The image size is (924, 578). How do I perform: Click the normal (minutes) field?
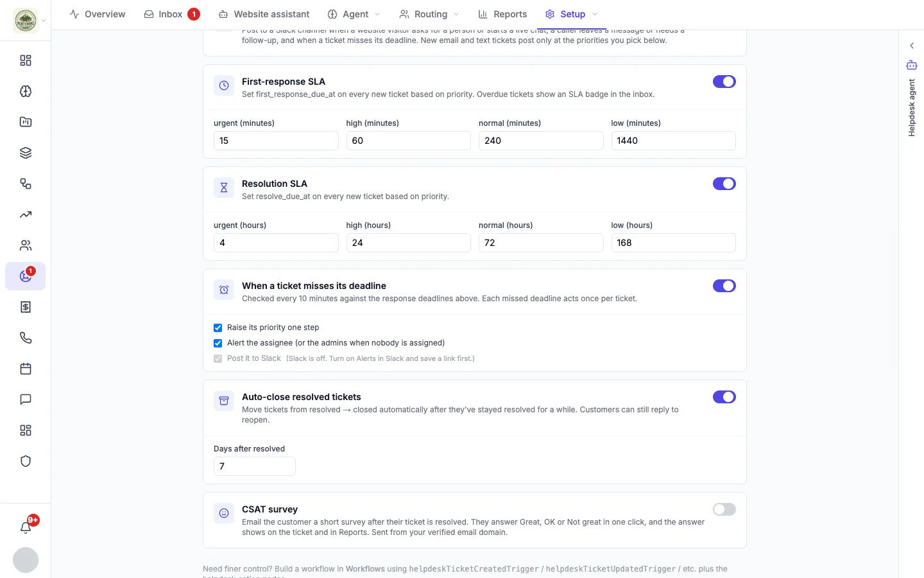541,141
